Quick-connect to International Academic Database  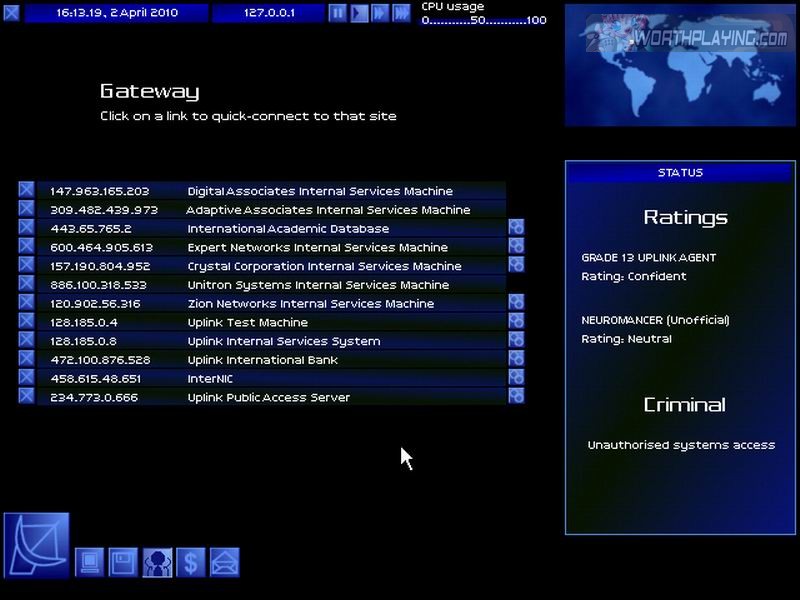tap(288, 229)
